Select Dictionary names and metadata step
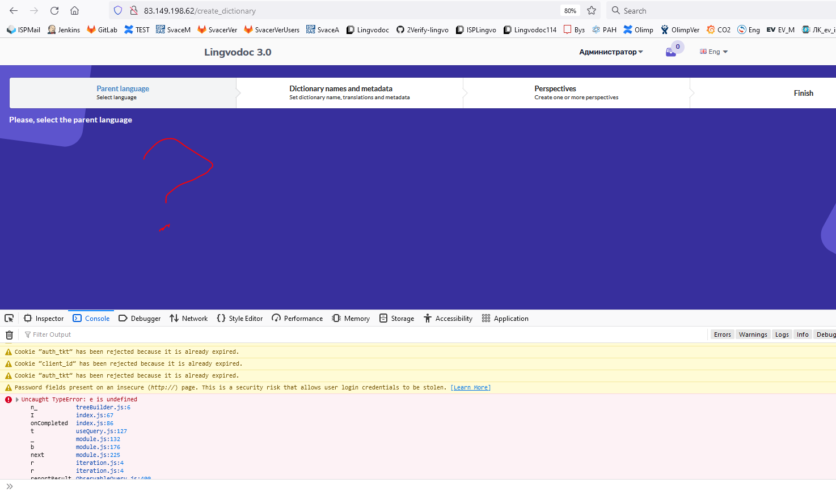 349,93
